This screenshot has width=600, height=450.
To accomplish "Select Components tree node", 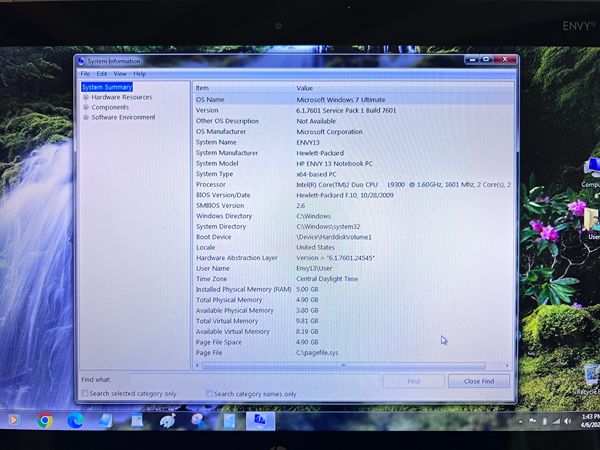I will 110,108.
